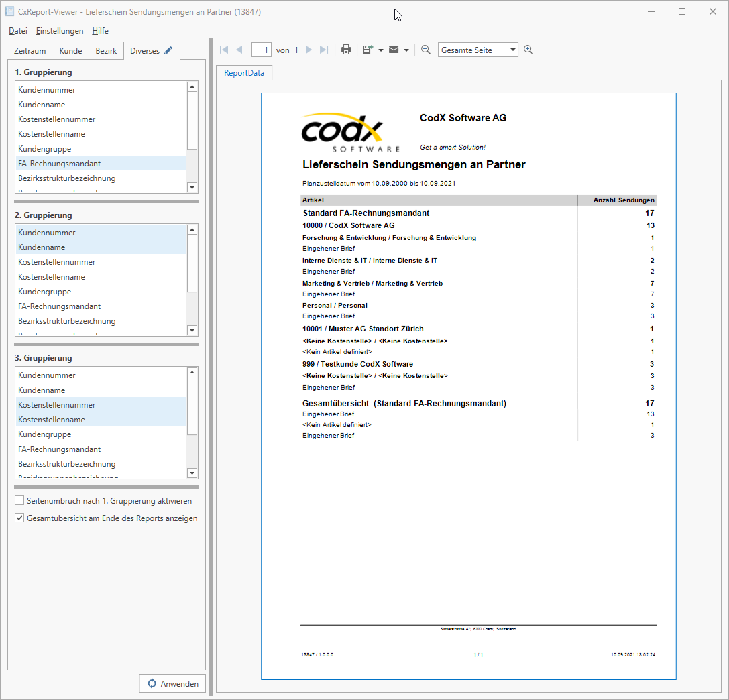Jump to last report page
The width and height of the screenshot is (729, 700).
coord(324,50)
